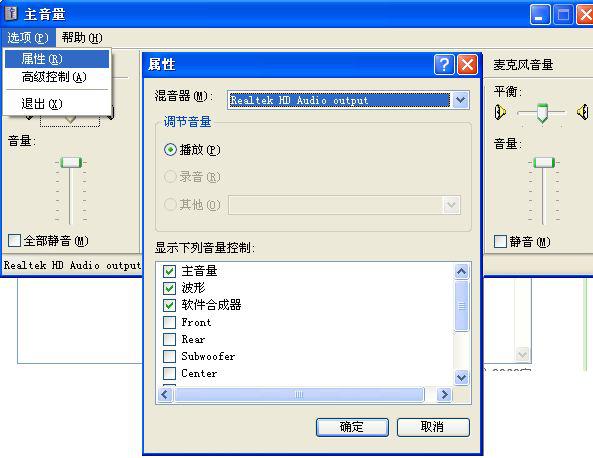The image size is (593, 458).
Task: Tick 全部静音 mute all checkbox
Action: coord(14,241)
